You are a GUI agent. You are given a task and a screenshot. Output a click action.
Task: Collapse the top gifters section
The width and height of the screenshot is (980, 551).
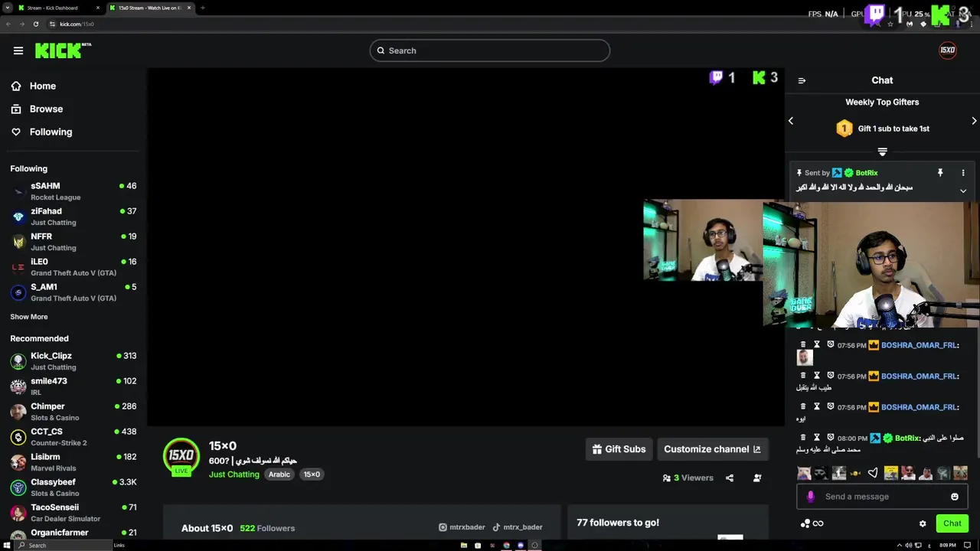click(882, 152)
